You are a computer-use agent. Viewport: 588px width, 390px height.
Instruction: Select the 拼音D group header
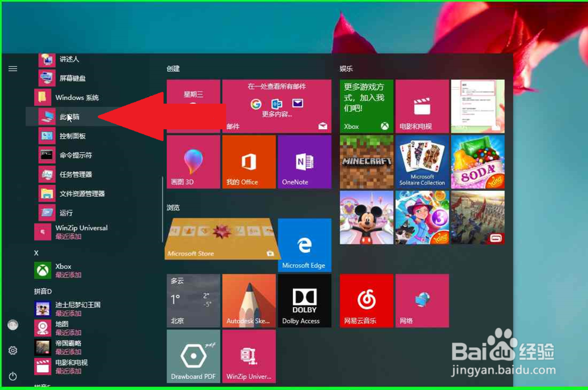coord(43,291)
